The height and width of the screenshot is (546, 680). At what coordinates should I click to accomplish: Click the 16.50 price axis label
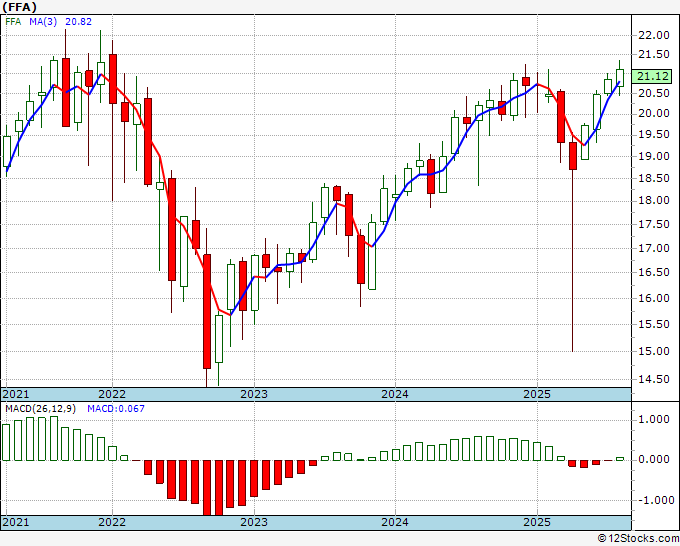pos(654,272)
